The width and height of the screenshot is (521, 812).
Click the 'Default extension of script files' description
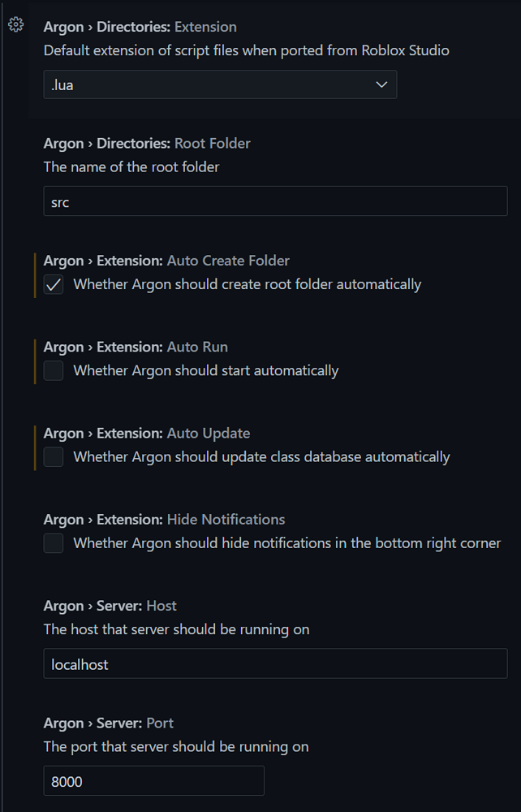(246, 50)
